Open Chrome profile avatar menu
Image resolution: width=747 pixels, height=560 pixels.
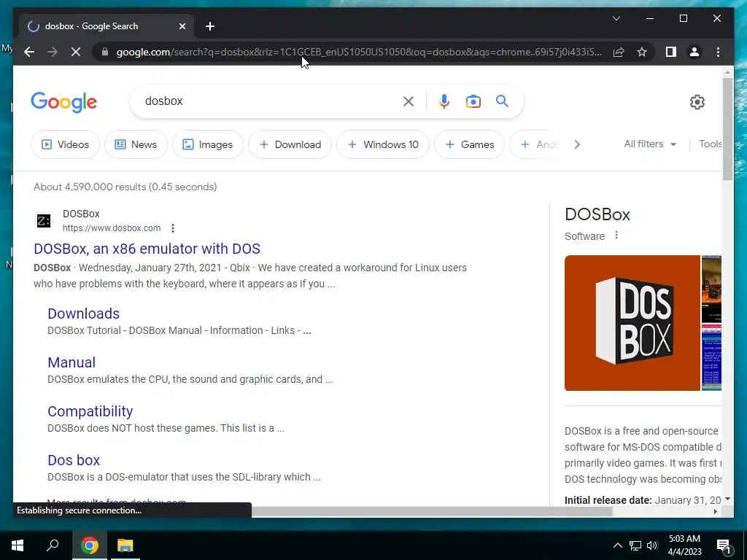(694, 52)
